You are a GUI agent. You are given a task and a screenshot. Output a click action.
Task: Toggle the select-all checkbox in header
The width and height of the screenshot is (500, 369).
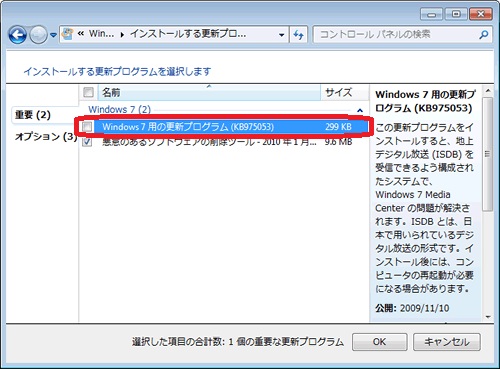click(88, 92)
